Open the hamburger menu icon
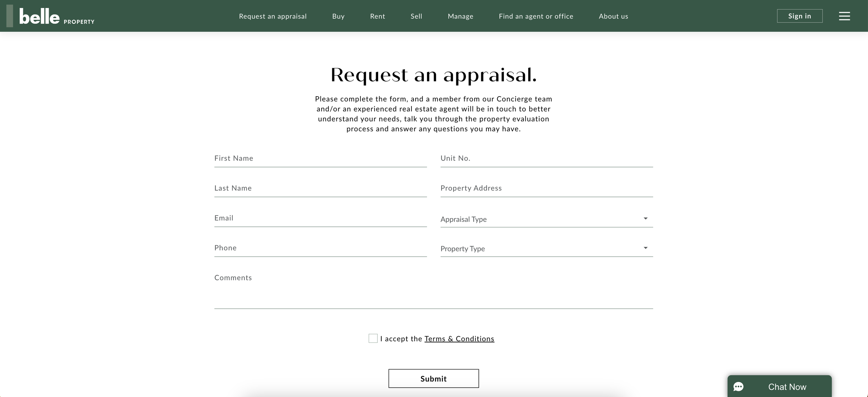Screen dimensions: 868x397 point(844,16)
